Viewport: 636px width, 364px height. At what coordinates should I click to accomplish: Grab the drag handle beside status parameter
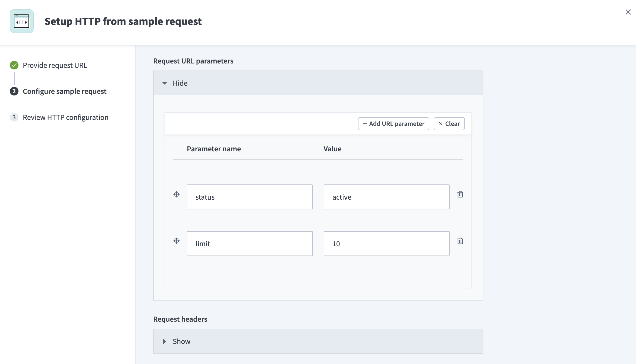coord(177,194)
